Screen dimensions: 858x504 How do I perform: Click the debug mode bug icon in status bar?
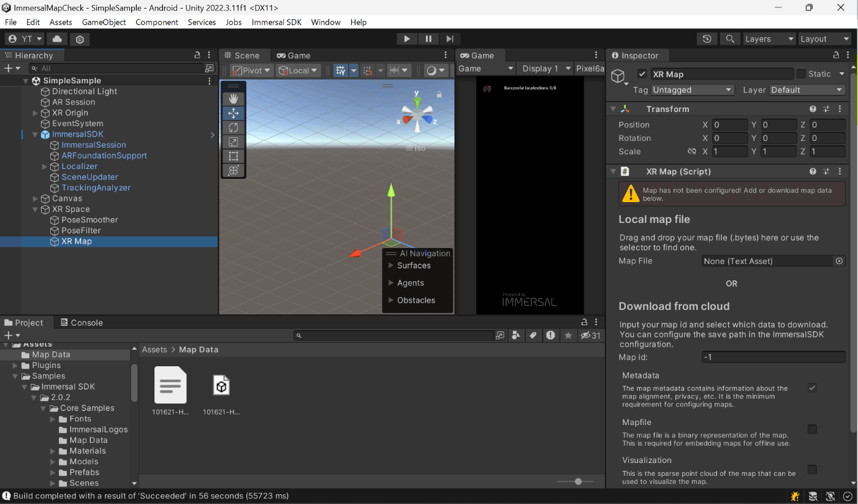pyautogui.click(x=795, y=496)
